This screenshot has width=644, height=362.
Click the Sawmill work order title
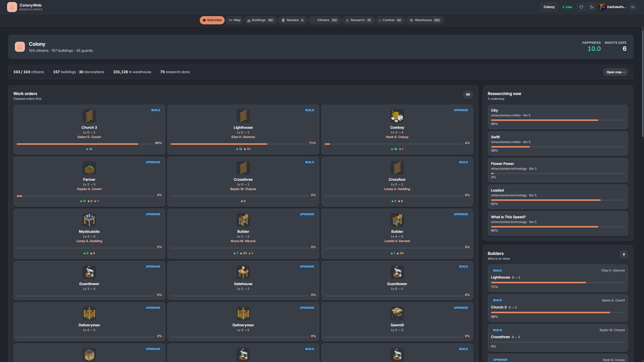(397, 325)
